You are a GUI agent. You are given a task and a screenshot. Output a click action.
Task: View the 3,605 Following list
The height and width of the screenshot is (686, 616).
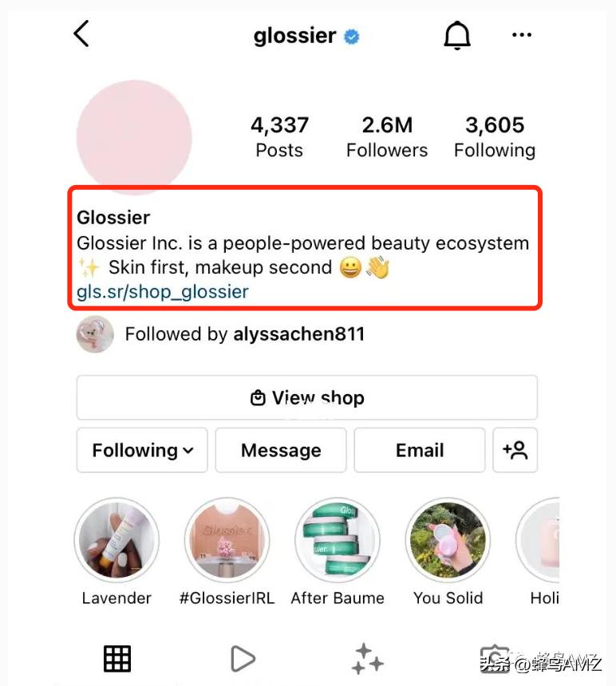(495, 136)
